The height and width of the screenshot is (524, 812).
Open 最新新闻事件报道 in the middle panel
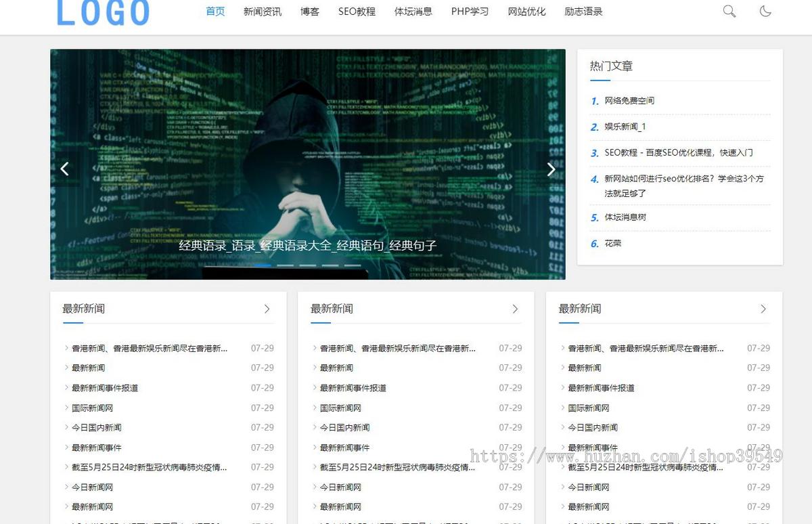[x=353, y=388]
